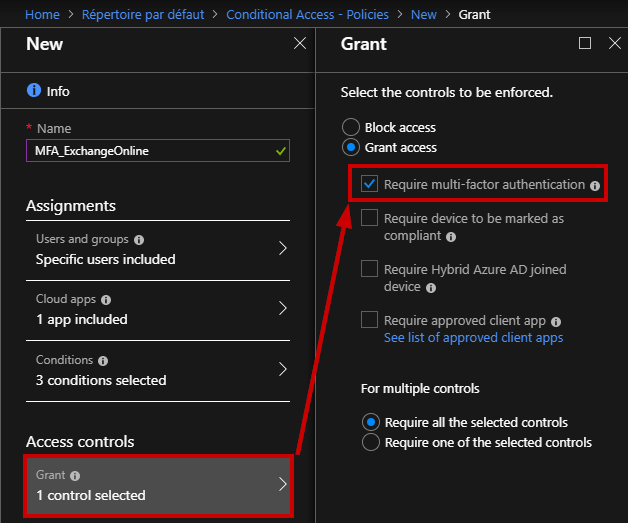
Task: Expand Conditions assignment chevron
Action: pos(283,369)
